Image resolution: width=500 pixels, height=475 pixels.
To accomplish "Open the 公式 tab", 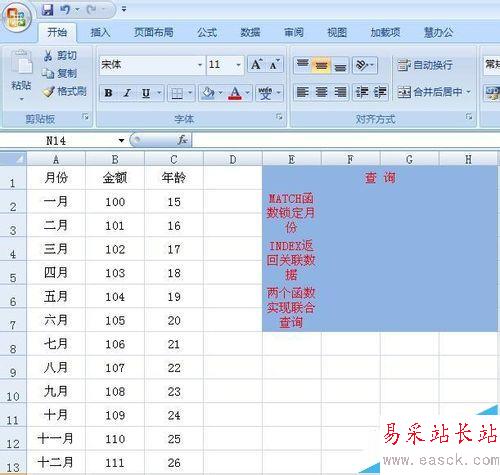I will pos(207,32).
